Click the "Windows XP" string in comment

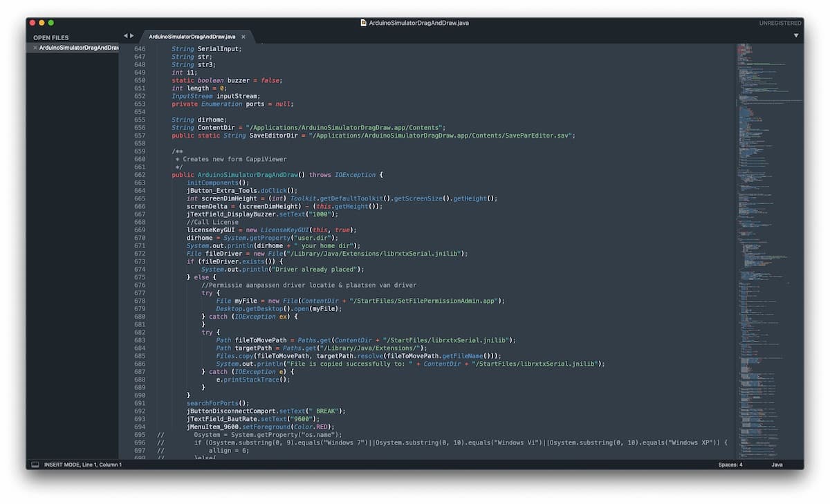(x=691, y=442)
